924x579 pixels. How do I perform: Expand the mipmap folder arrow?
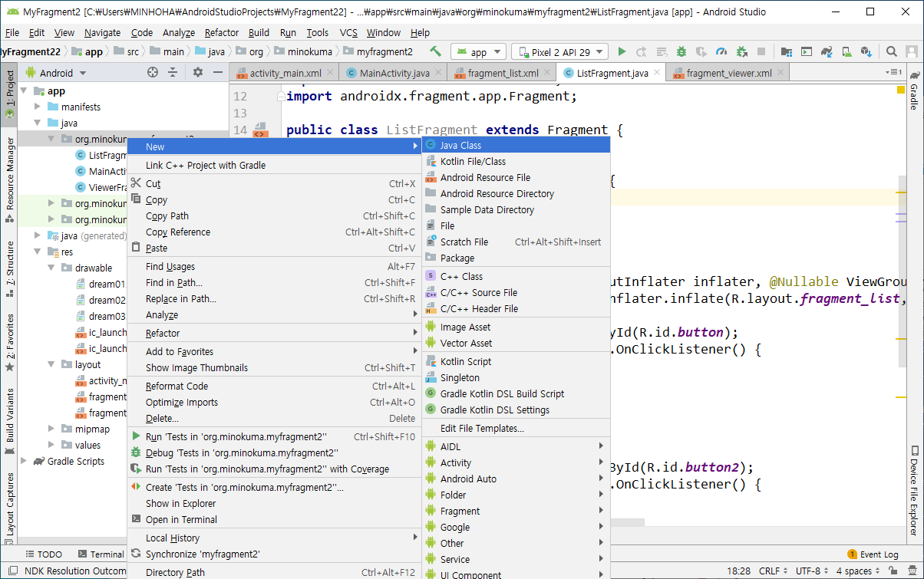click(x=51, y=429)
